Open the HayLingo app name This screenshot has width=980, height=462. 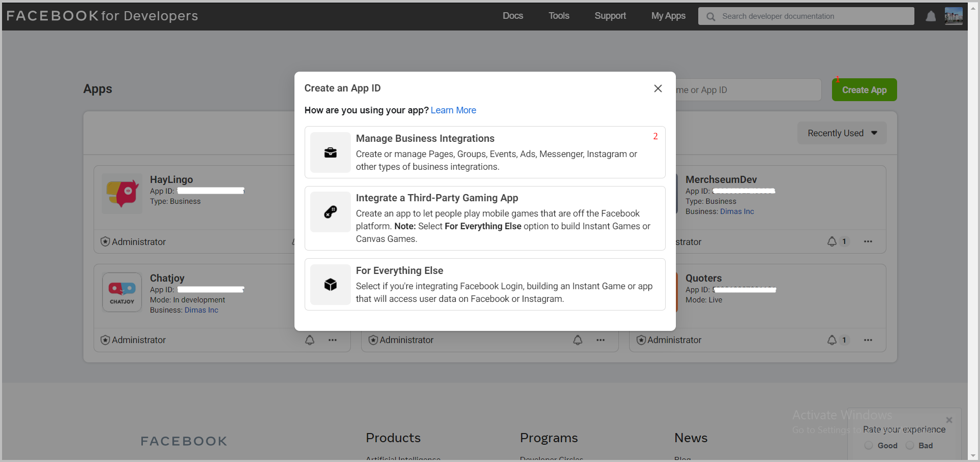click(x=171, y=179)
